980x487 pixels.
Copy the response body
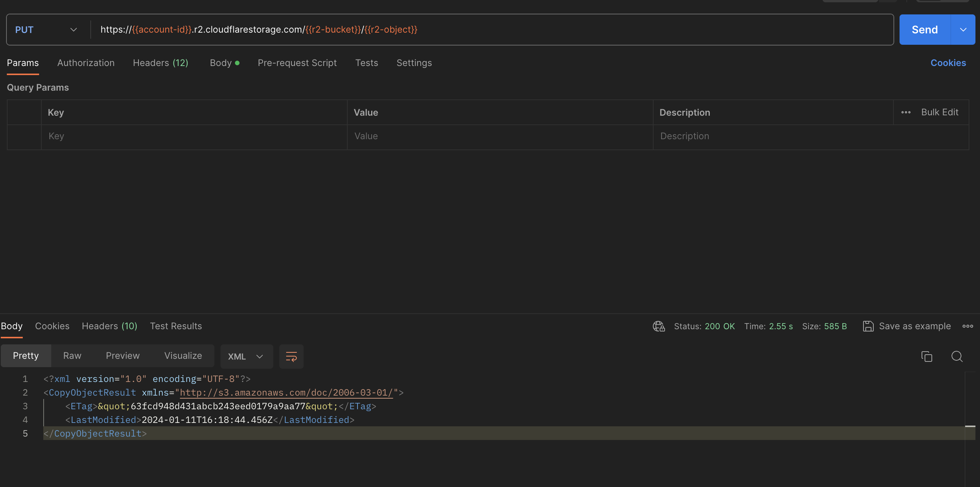(x=927, y=357)
